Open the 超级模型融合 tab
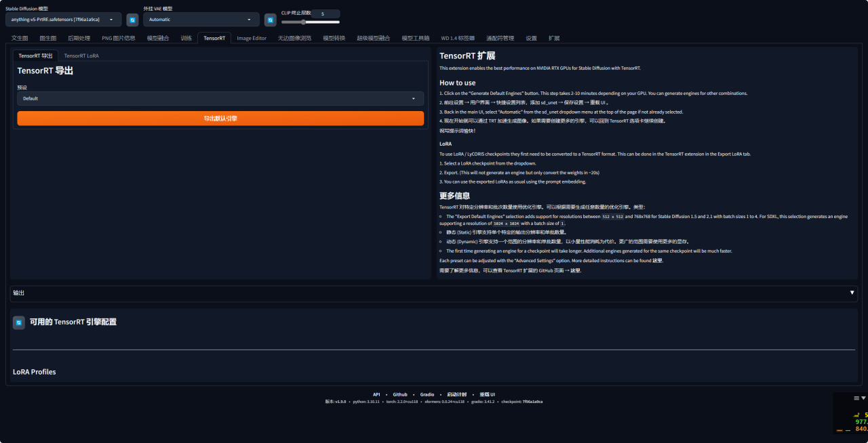The image size is (868, 443). point(374,38)
